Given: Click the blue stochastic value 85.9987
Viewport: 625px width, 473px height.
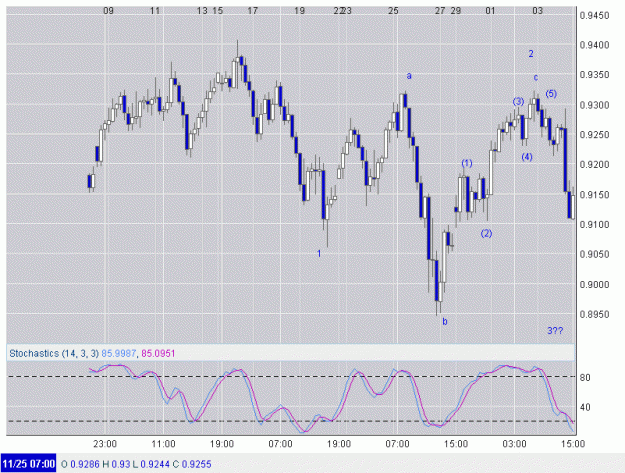Looking at the screenshot, I should (x=119, y=353).
